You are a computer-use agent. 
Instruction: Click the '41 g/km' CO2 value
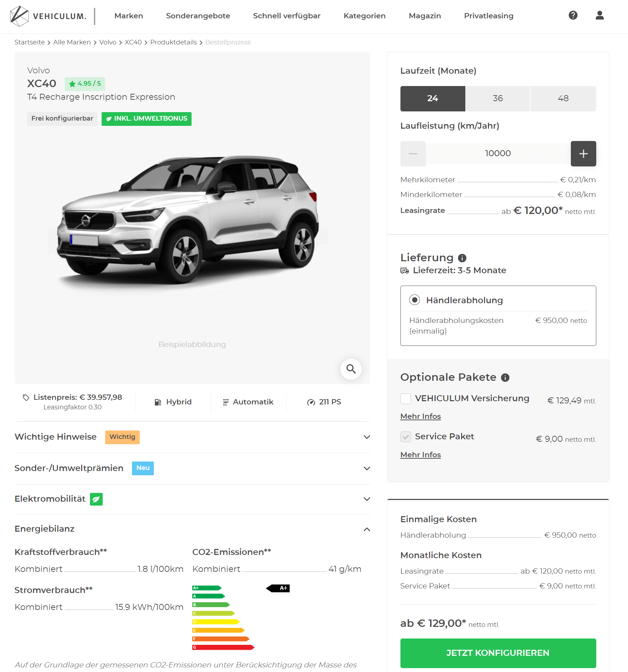coord(345,569)
